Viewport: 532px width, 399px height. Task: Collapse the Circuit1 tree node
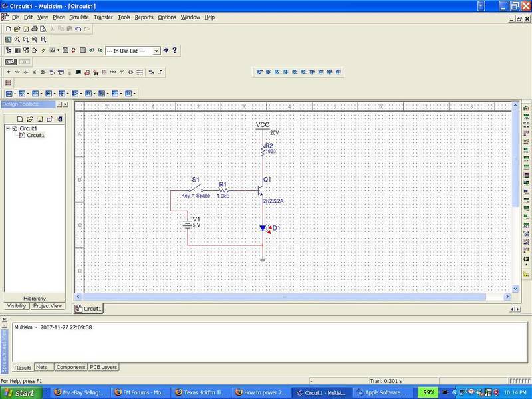click(x=8, y=128)
